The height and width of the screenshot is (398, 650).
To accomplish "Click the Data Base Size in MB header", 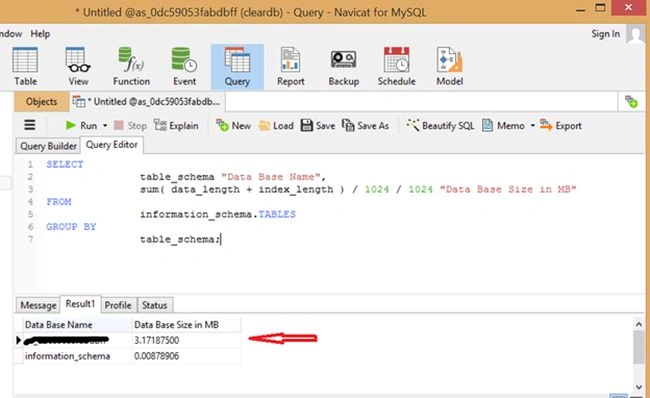I will [186, 325].
